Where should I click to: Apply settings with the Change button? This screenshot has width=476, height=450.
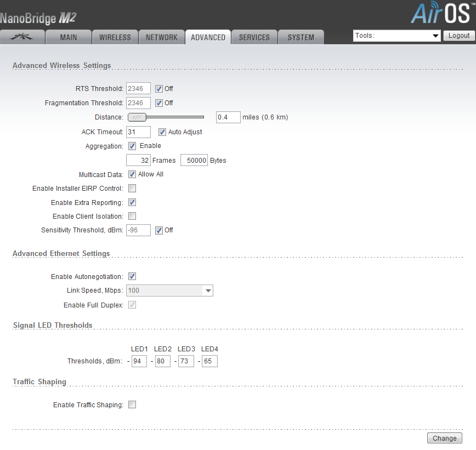444,438
